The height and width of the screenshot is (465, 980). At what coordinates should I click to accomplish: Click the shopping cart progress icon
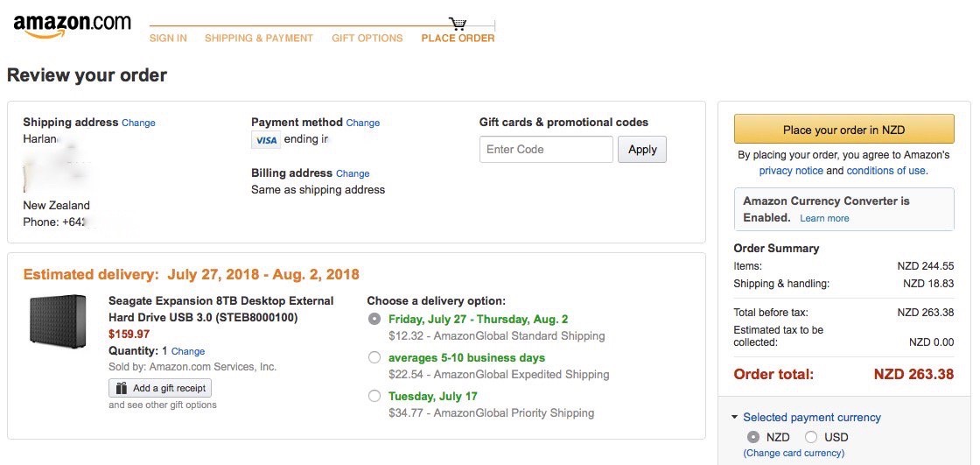point(458,24)
